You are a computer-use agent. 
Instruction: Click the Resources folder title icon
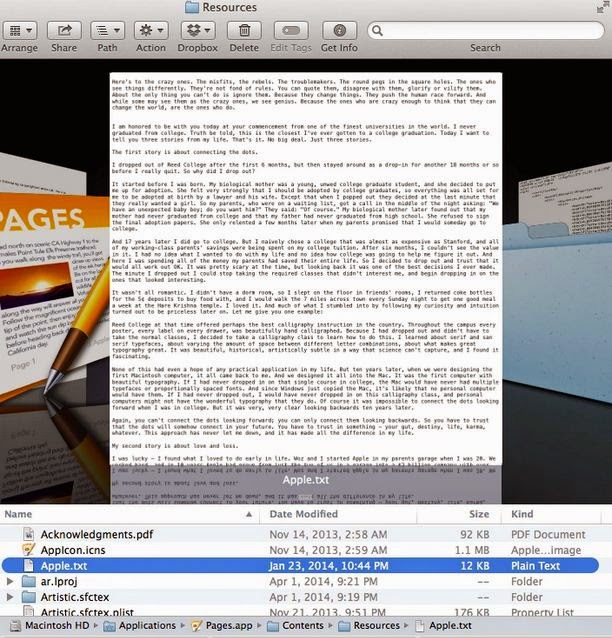click(192, 7)
